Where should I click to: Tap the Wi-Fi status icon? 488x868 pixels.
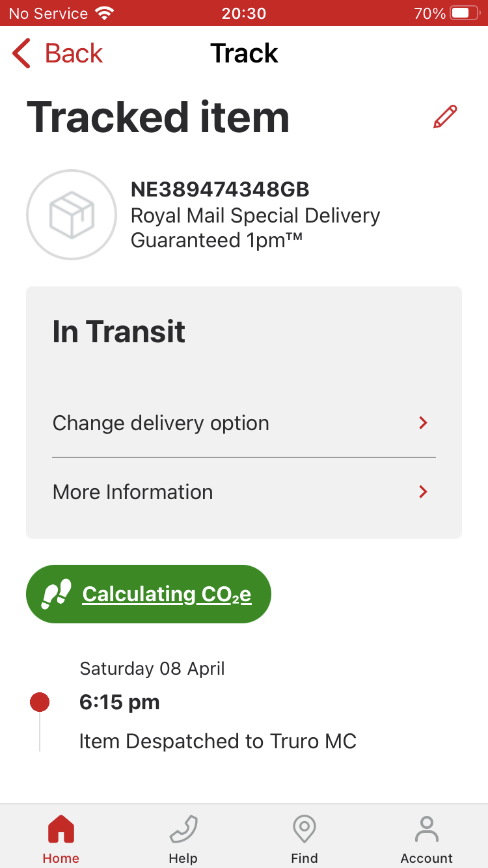click(x=103, y=13)
